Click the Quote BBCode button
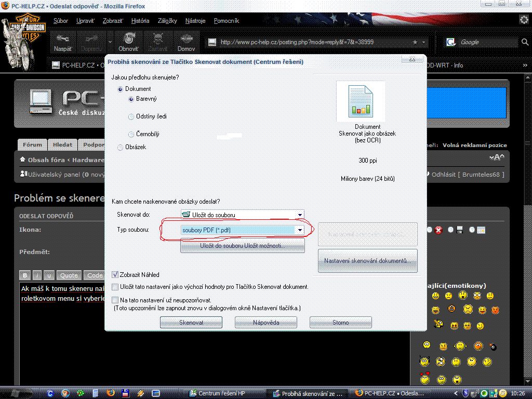This screenshot has height=399, width=532. pyautogui.click(x=69, y=275)
